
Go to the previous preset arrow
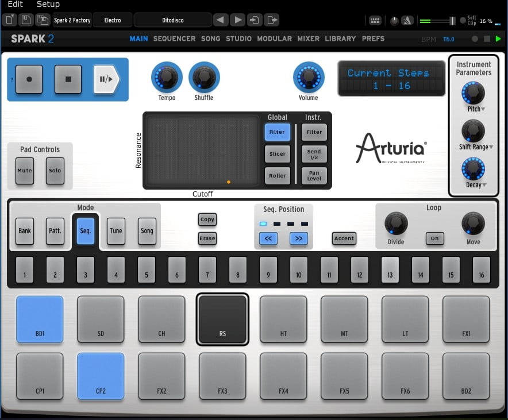220,20
